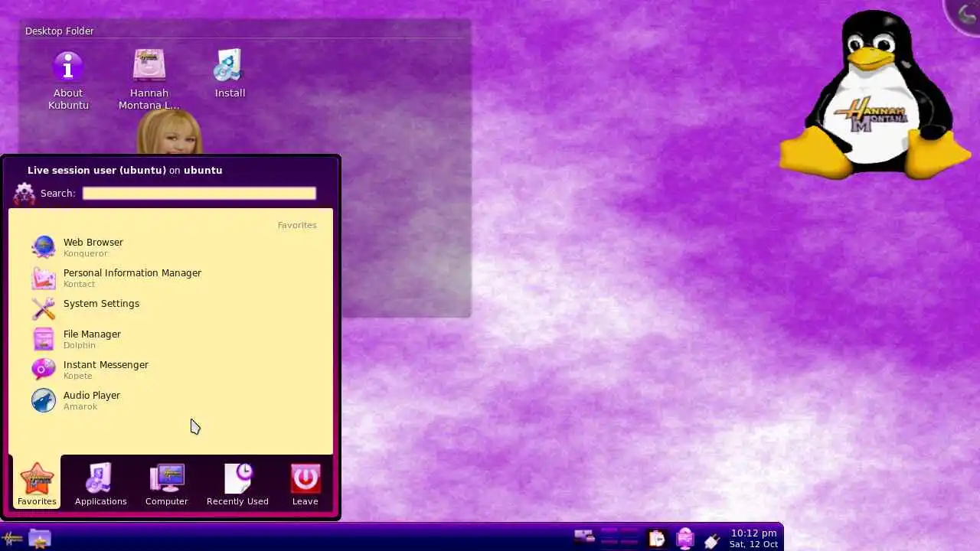Open Web Browser Konqueror from Favorites
This screenshot has height=551, width=980.
[x=171, y=247]
